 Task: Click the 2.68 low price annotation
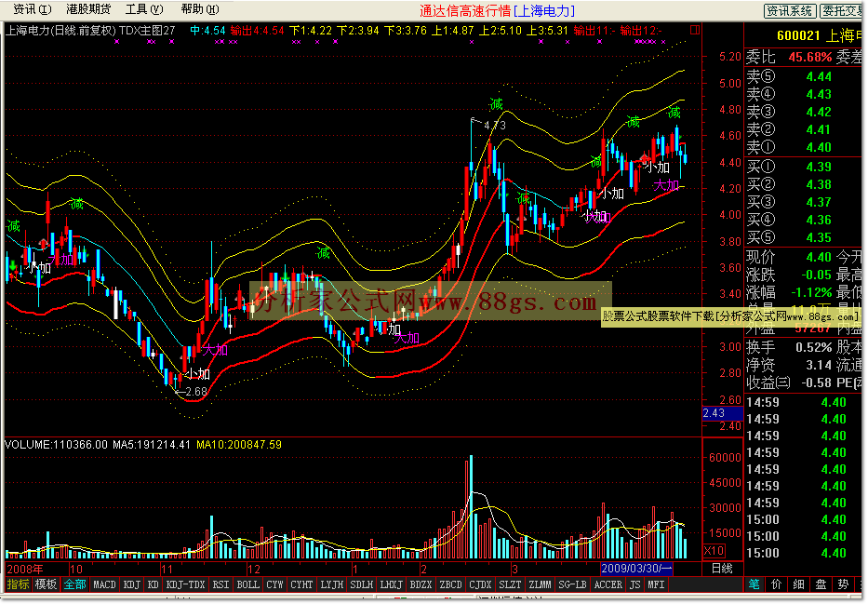196,392
